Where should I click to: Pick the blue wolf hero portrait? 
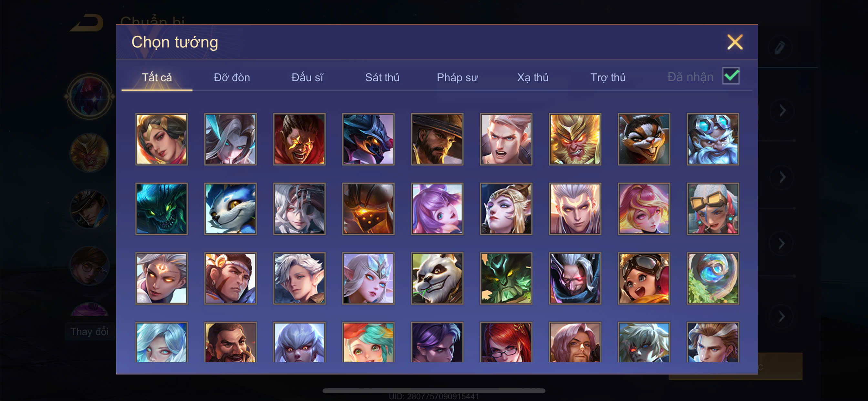click(x=231, y=209)
